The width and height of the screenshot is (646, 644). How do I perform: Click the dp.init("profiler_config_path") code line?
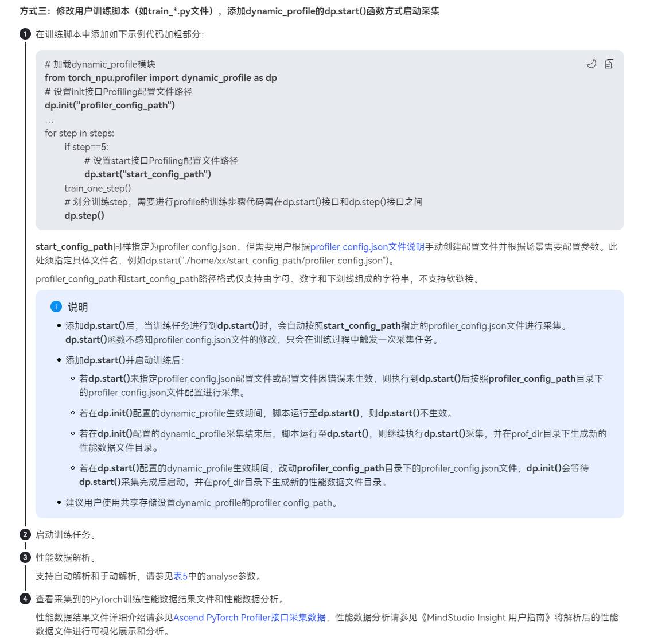click(110, 105)
